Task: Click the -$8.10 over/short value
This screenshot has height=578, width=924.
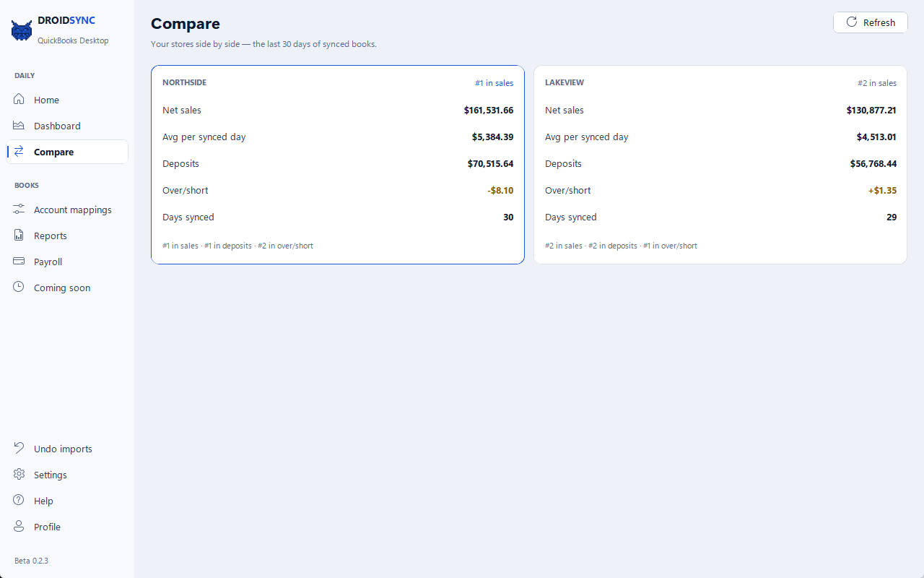Action: [500, 191]
